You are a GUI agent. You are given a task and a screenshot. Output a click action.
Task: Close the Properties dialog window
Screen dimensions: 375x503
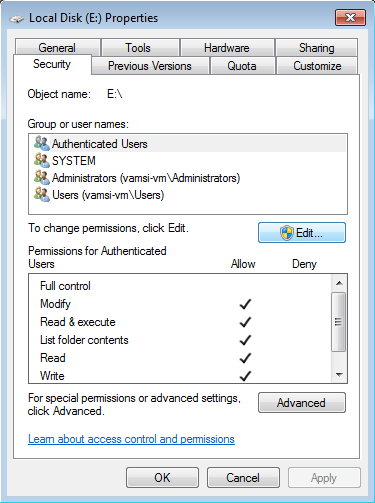(350, 17)
